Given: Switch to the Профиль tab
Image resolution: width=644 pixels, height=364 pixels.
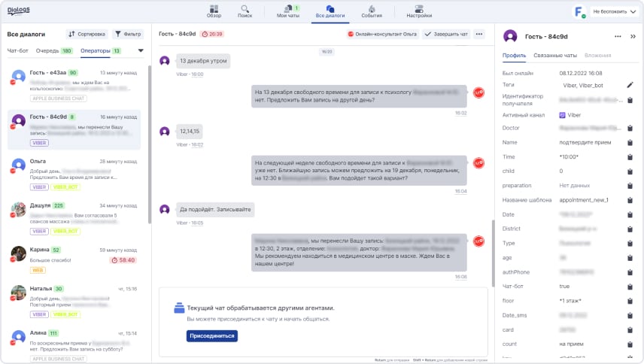Looking at the screenshot, I should pos(514,56).
